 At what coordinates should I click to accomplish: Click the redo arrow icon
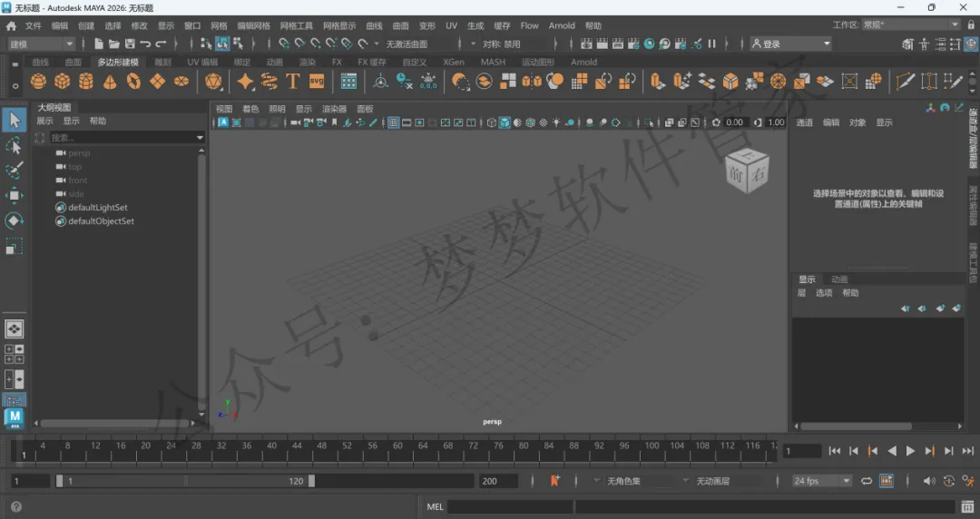click(x=162, y=44)
